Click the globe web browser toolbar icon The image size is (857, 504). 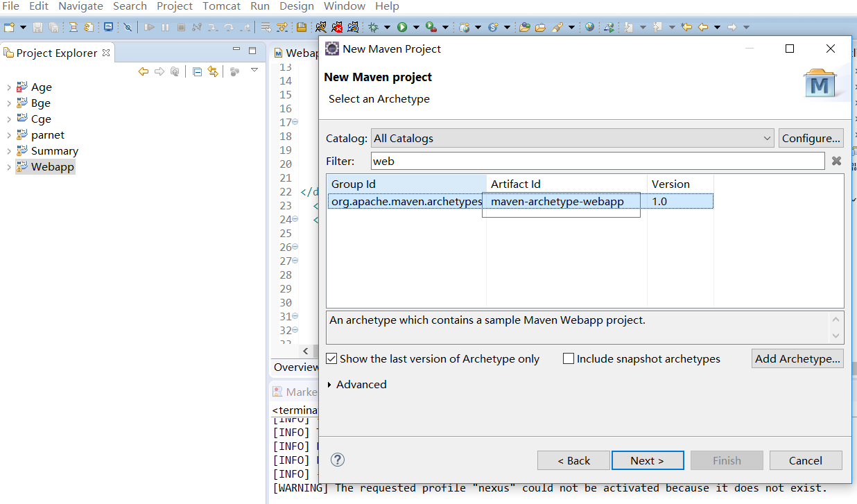(589, 27)
